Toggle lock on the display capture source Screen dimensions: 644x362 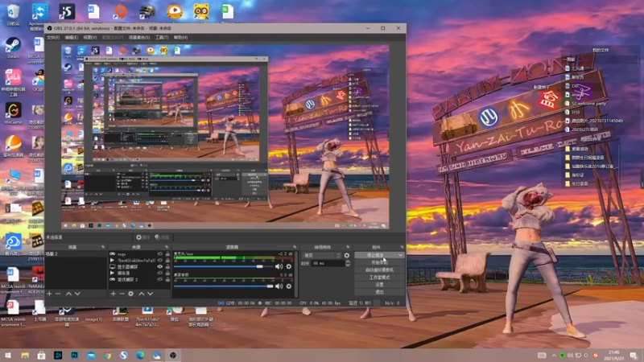(167, 267)
